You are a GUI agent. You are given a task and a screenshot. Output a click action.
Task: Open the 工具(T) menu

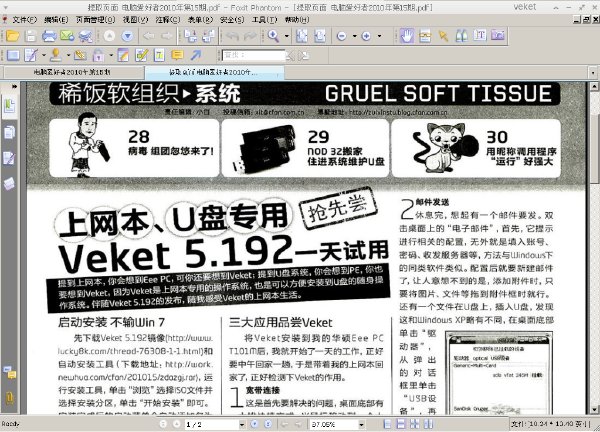264,20
